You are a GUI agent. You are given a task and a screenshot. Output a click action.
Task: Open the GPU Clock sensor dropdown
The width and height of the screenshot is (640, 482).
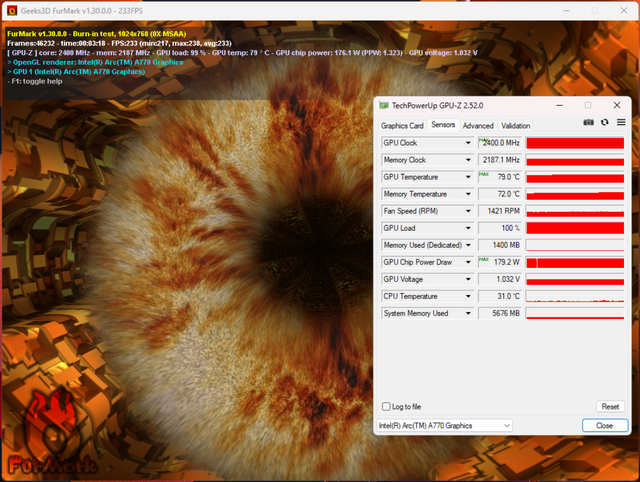468,143
